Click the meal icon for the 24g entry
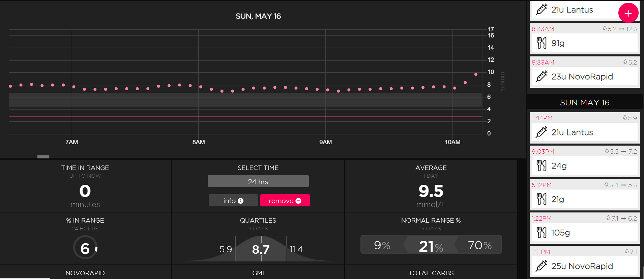Image resolution: width=644 pixels, height=279 pixels. coord(541,166)
